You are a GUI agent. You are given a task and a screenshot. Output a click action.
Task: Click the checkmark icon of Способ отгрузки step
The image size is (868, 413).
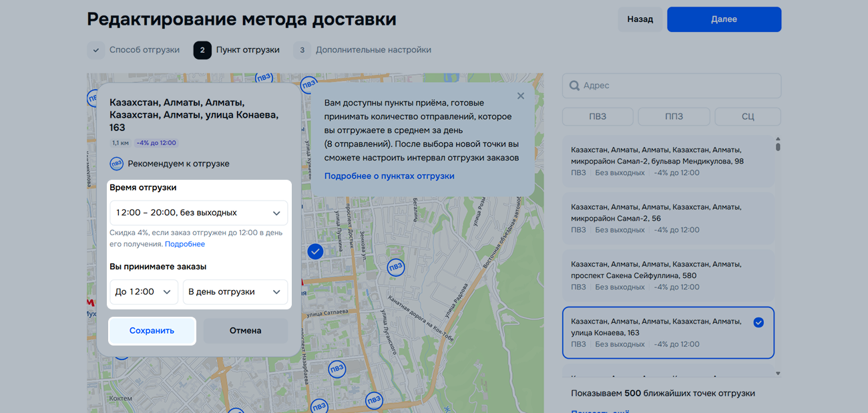pos(96,50)
